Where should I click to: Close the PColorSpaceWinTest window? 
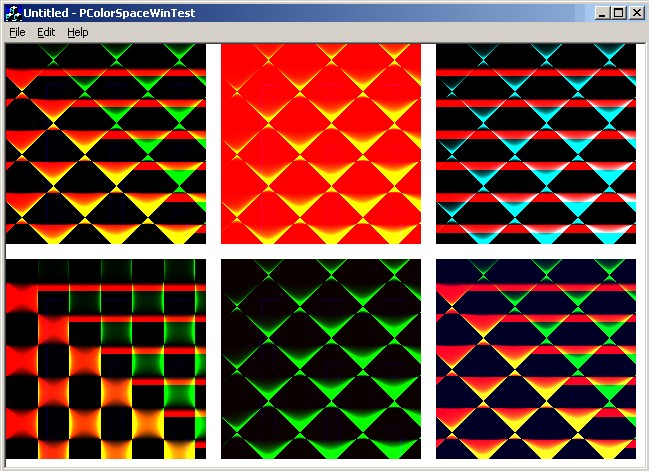(637, 13)
